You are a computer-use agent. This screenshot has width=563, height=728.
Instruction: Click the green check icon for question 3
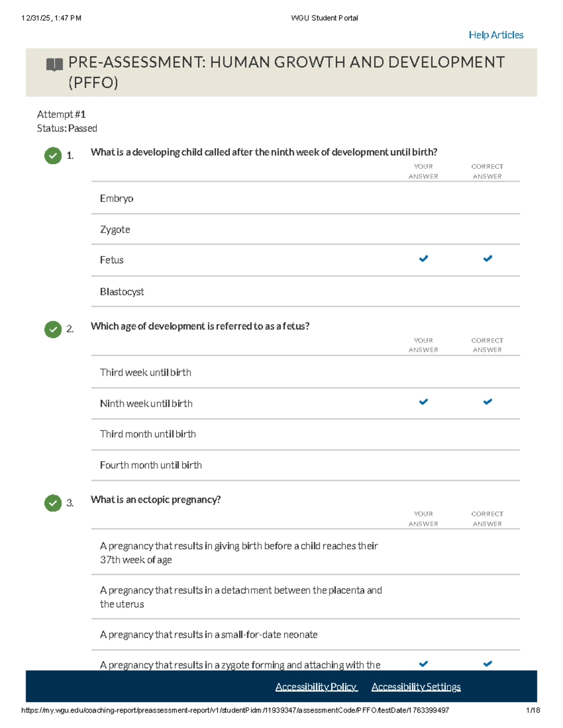pyautogui.click(x=53, y=503)
